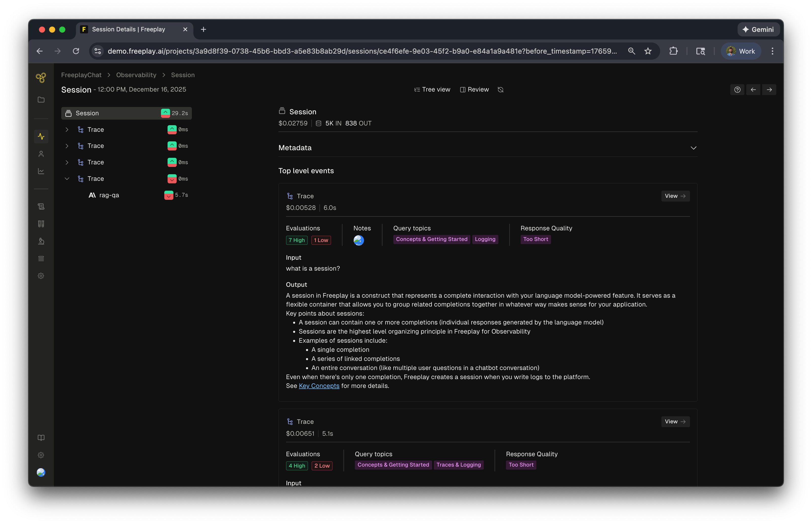Go to next session with right arrow
Image resolution: width=812 pixels, height=524 pixels.
[769, 90]
